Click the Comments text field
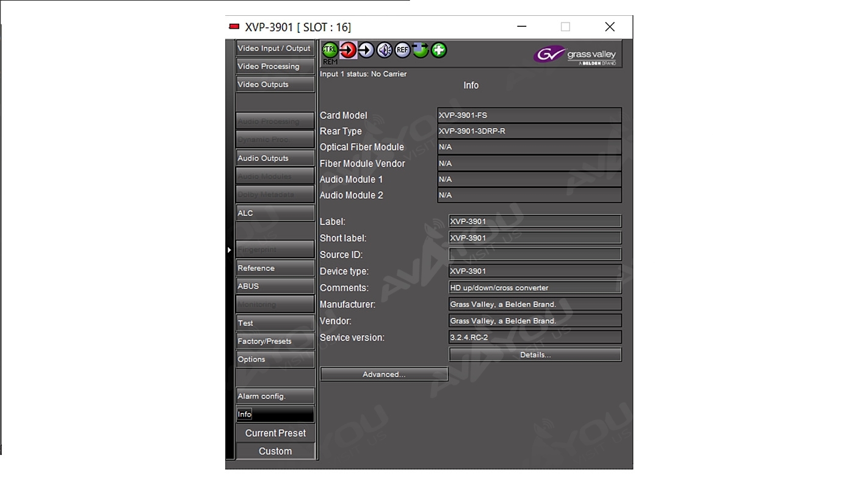This screenshot has height=488, width=868. coord(535,287)
